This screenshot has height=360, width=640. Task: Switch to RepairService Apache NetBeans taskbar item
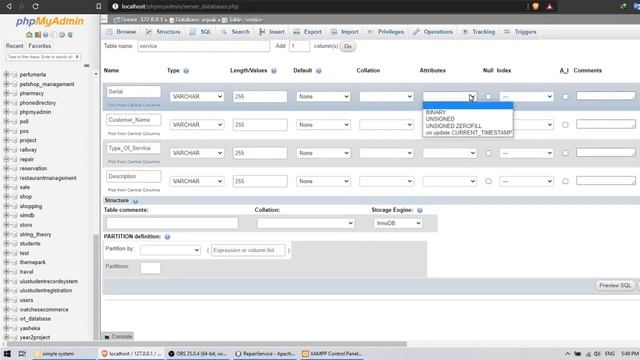(265, 353)
